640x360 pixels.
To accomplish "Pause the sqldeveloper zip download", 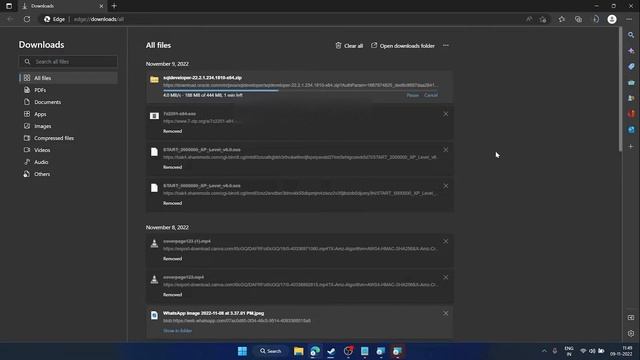I will coord(412,95).
